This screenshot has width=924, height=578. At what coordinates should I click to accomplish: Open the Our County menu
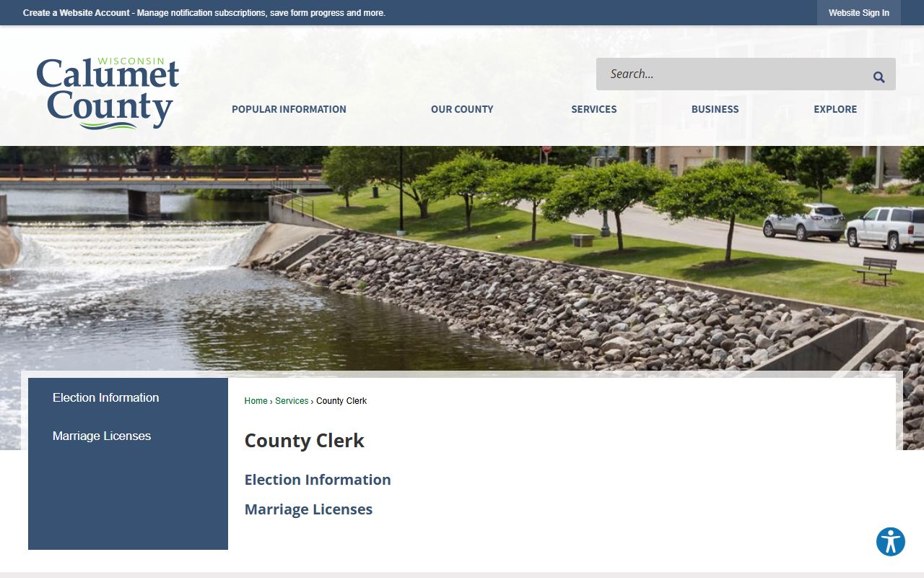pos(462,109)
